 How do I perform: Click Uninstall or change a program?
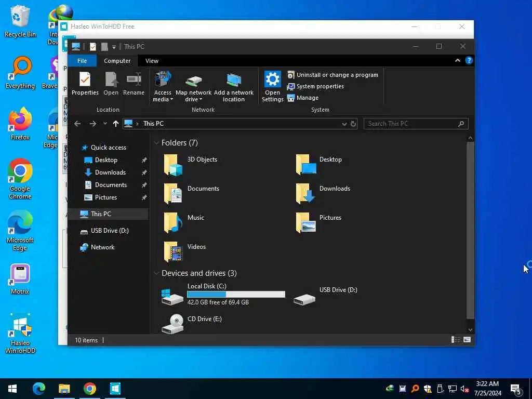(x=332, y=75)
